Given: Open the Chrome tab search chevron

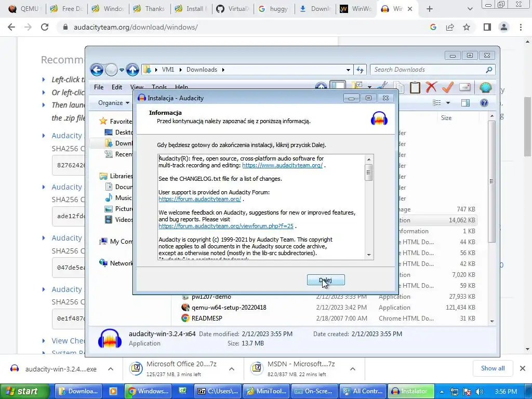Looking at the screenshot, I should pos(470,9).
